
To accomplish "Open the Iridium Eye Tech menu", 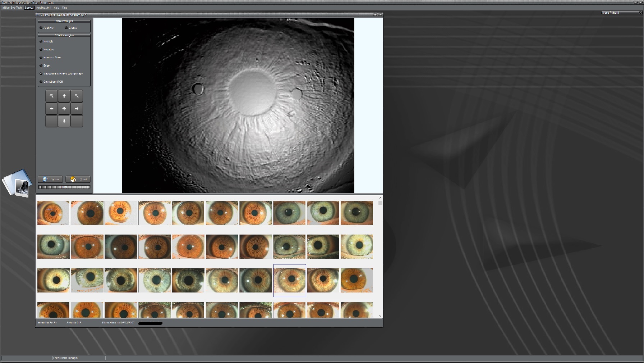I will [12, 8].
